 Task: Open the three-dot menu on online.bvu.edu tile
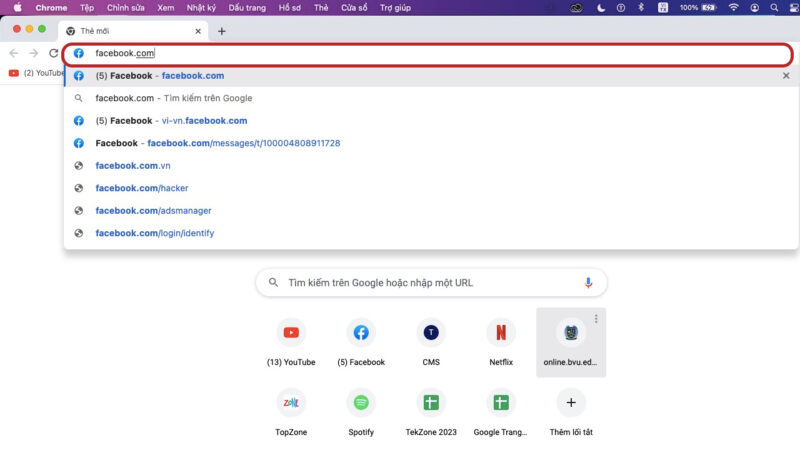[x=596, y=319]
